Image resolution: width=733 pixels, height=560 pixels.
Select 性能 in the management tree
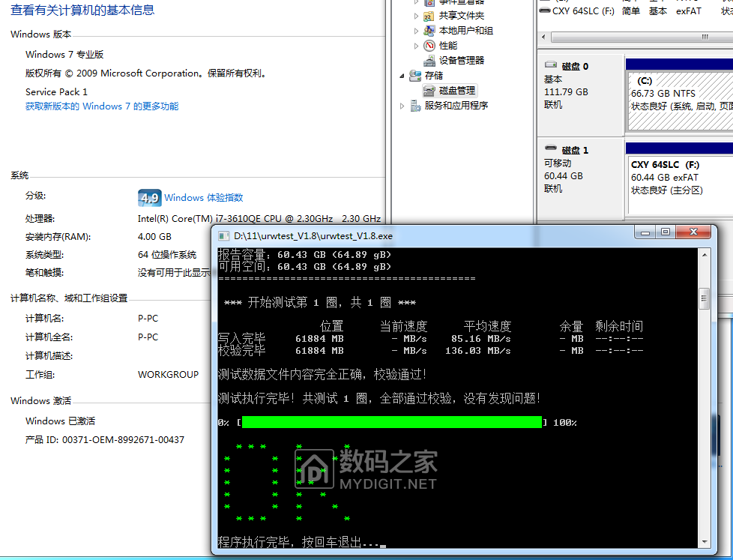point(448,46)
